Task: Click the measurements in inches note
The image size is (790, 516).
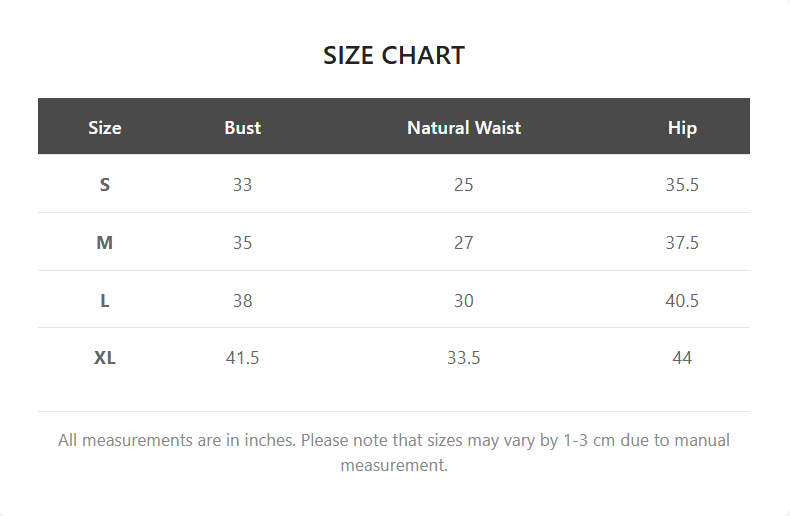Action: 394,452
